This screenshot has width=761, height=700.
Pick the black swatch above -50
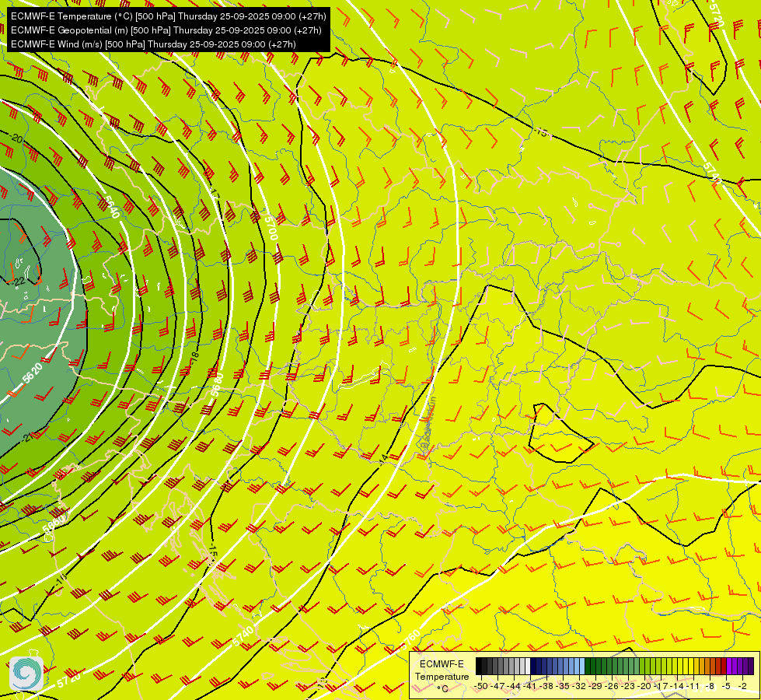tap(479, 666)
